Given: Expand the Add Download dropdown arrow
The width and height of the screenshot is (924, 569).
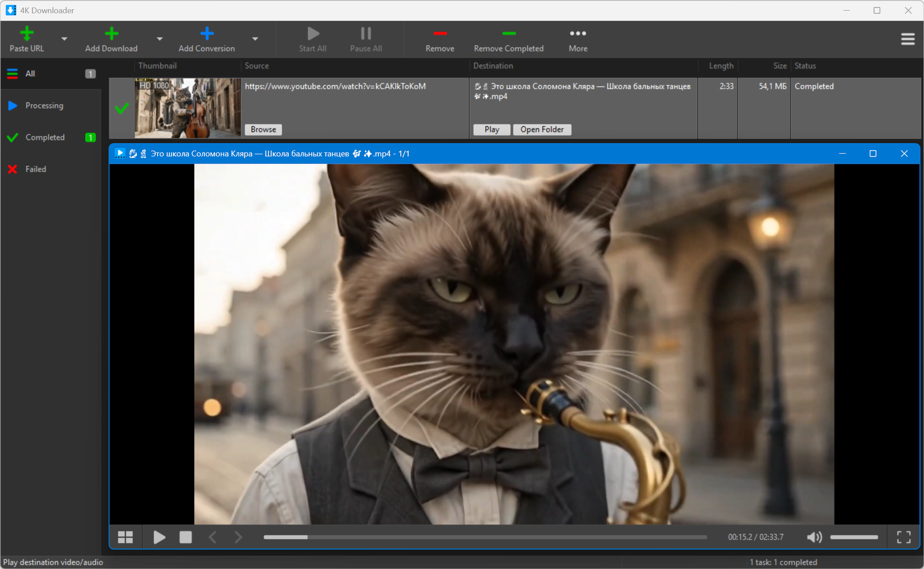Looking at the screenshot, I should click(x=160, y=39).
